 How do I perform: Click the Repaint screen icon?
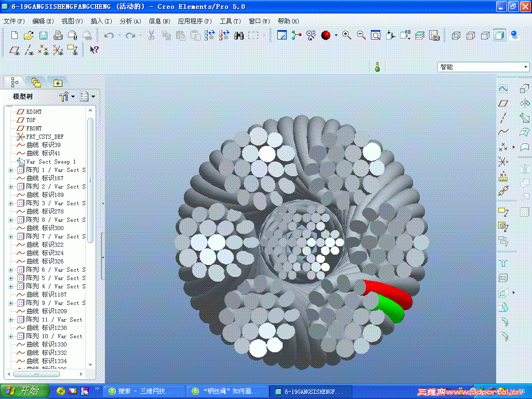coord(282,35)
